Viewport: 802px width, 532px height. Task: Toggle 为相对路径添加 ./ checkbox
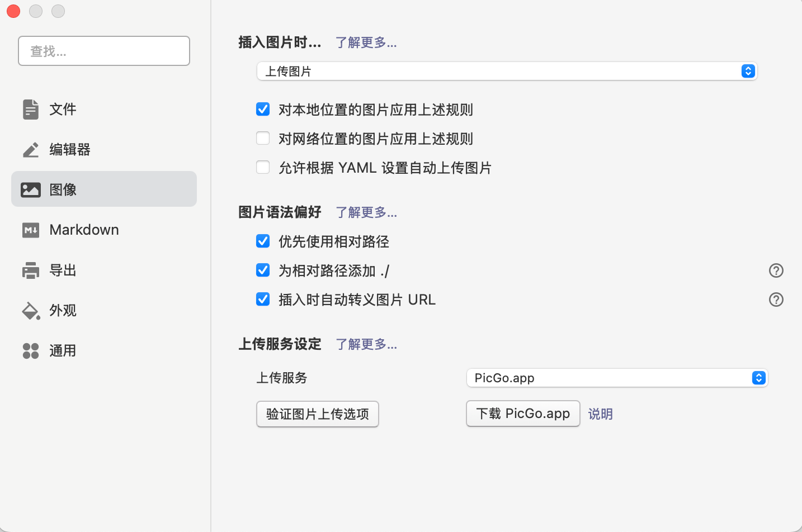pyautogui.click(x=263, y=270)
